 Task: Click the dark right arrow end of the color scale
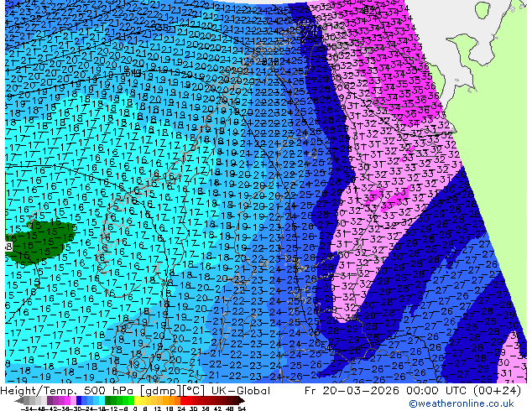pyautogui.click(x=242, y=400)
